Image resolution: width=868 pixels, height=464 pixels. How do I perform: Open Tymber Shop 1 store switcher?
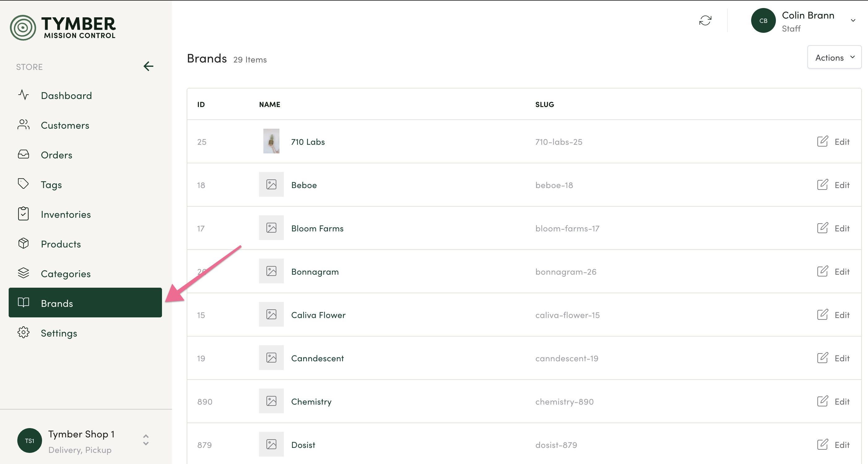pyautogui.click(x=146, y=440)
